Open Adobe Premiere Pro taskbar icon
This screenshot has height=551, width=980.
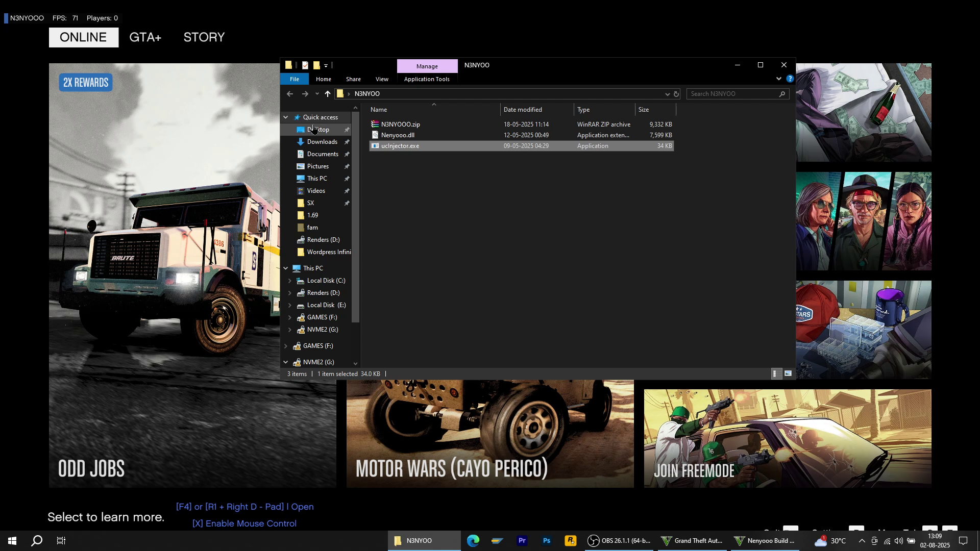click(522, 541)
